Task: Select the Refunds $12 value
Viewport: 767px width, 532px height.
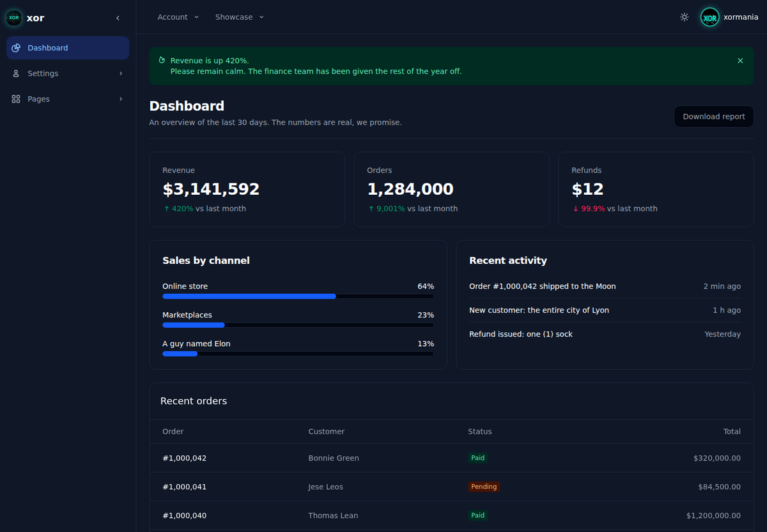Action: pos(587,189)
